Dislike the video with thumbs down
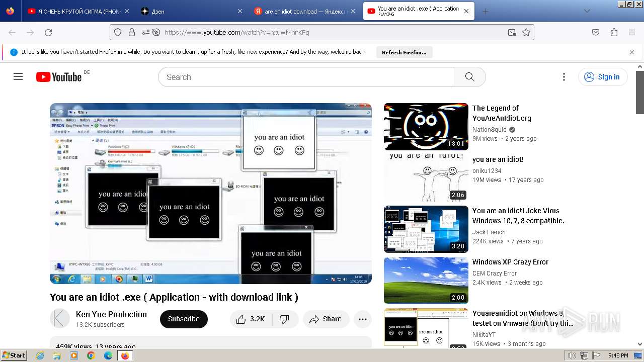This screenshot has width=644, height=362. 284,319
